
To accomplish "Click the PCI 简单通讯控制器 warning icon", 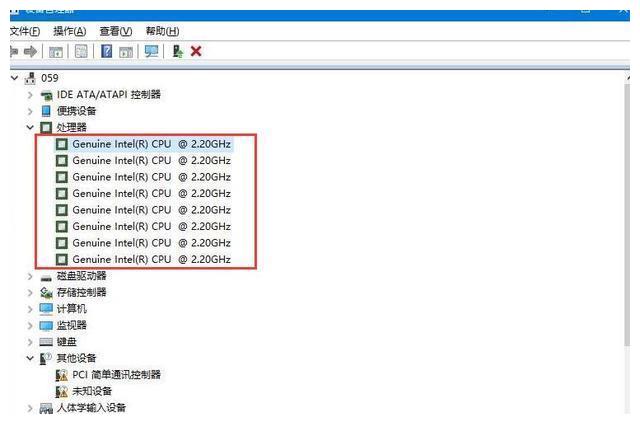I will tap(62, 375).
